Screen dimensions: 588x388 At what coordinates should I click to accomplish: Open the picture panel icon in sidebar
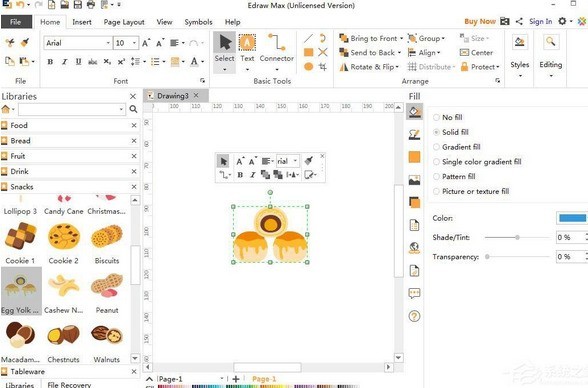(414, 180)
